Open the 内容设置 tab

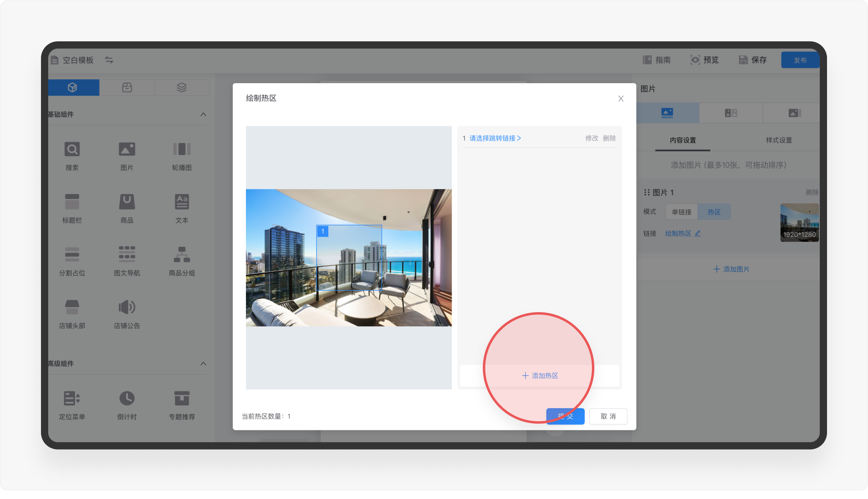point(683,140)
